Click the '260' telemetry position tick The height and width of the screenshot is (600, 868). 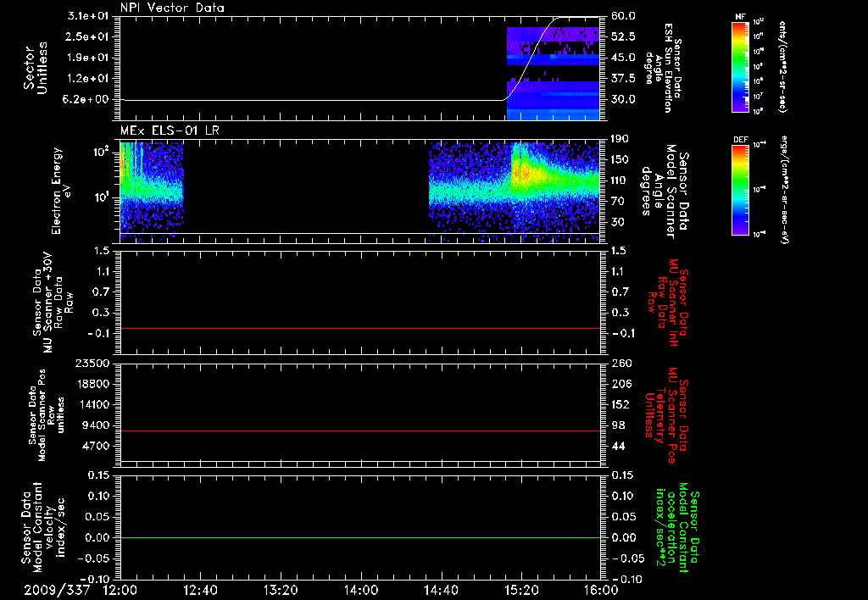click(620, 363)
